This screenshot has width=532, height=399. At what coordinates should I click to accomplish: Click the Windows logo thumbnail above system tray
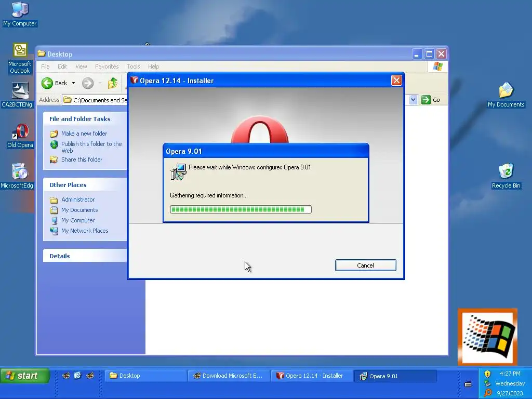point(487,337)
